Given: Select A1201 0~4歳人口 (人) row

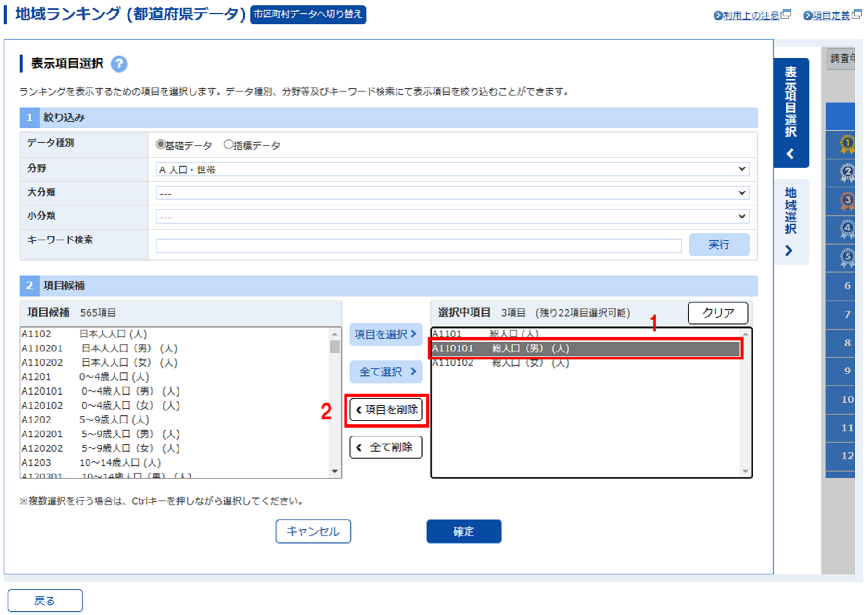Looking at the screenshot, I should (175, 377).
